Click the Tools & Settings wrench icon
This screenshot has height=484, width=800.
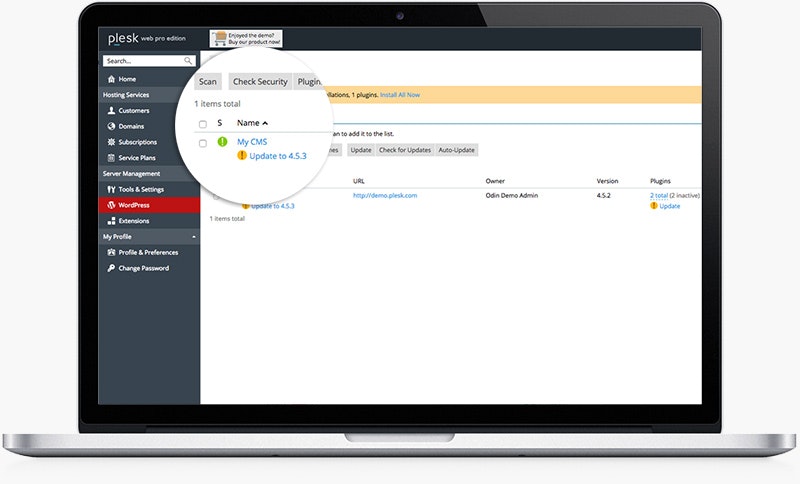coord(111,189)
